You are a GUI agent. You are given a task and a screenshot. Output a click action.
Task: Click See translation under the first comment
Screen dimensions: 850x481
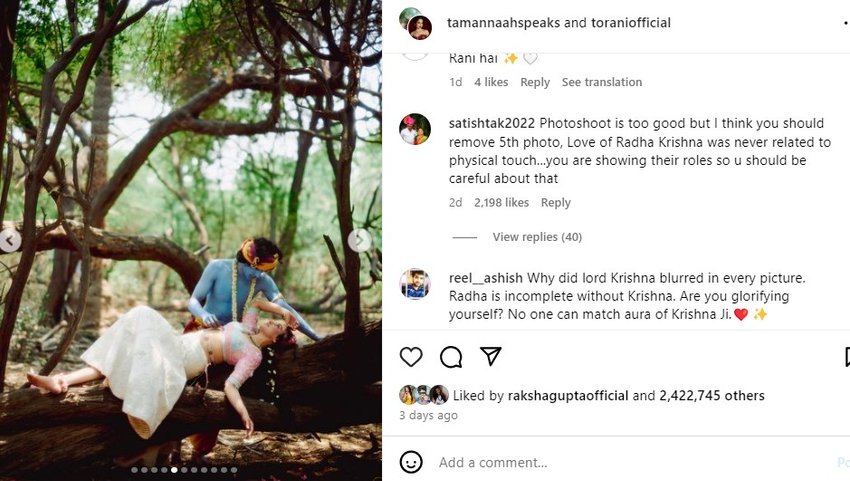602,82
